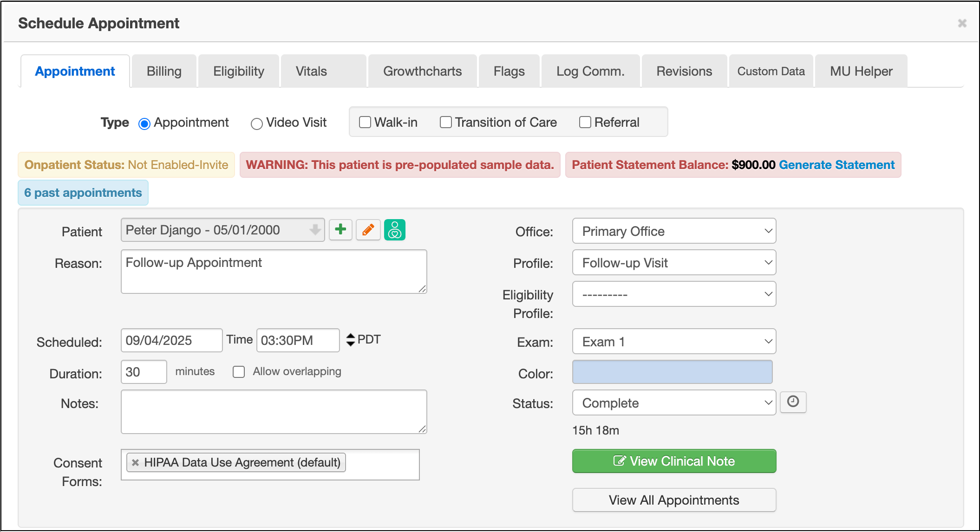980x532 pixels.
Task: Remove HIPAA Data Use Agreement consent tag
Action: tap(135, 462)
